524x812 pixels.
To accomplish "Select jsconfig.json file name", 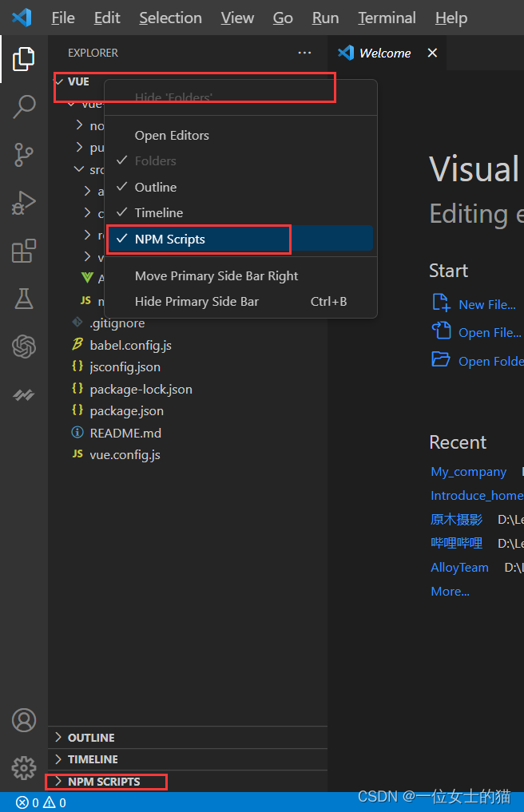I will coord(125,366).
